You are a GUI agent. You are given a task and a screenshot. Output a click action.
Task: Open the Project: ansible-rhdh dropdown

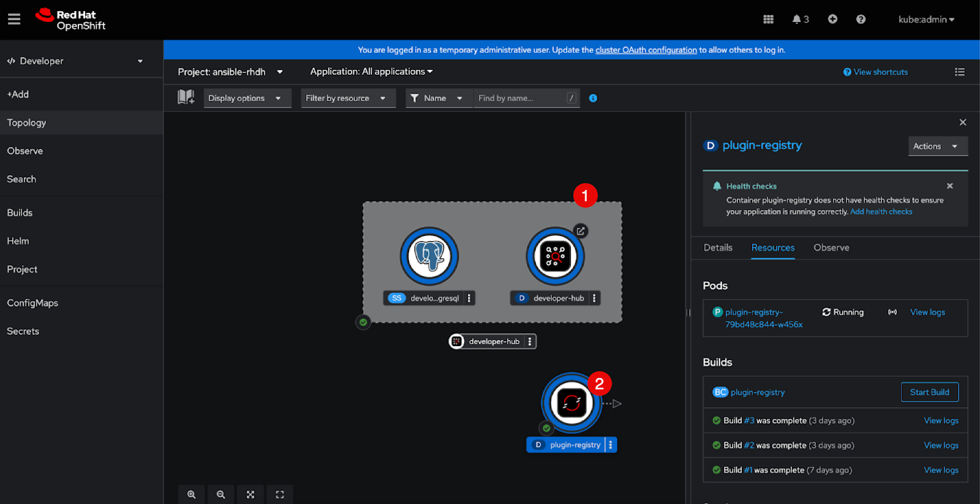[230, 72]
